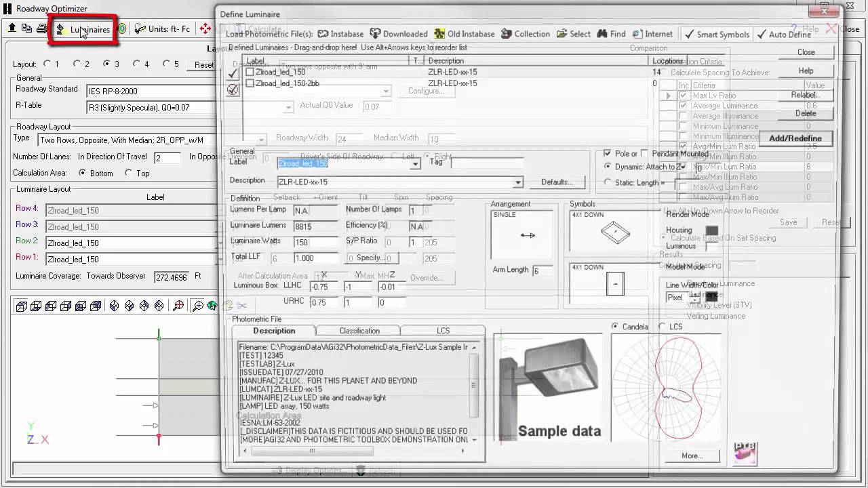This screenshot has height=488, width=868.
Task: Toggle the Pendant Mounted checkbox
Action: (645, 154)
